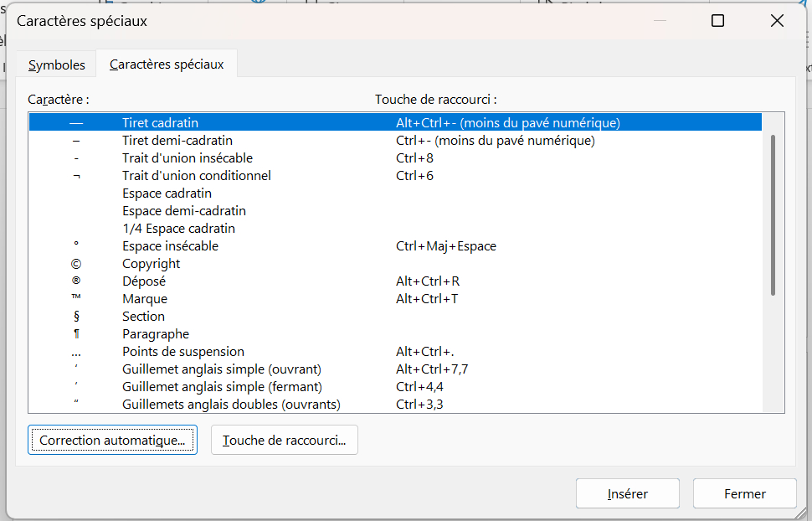Click the Fermer button
Image resolution: width=812 pixels, height=521 pixels.
click(744, 493)
